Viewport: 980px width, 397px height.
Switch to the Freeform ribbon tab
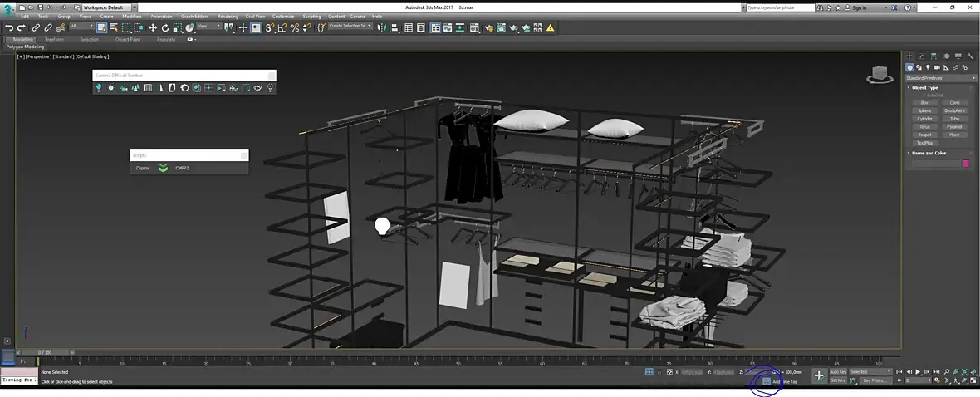coord(54,39)
